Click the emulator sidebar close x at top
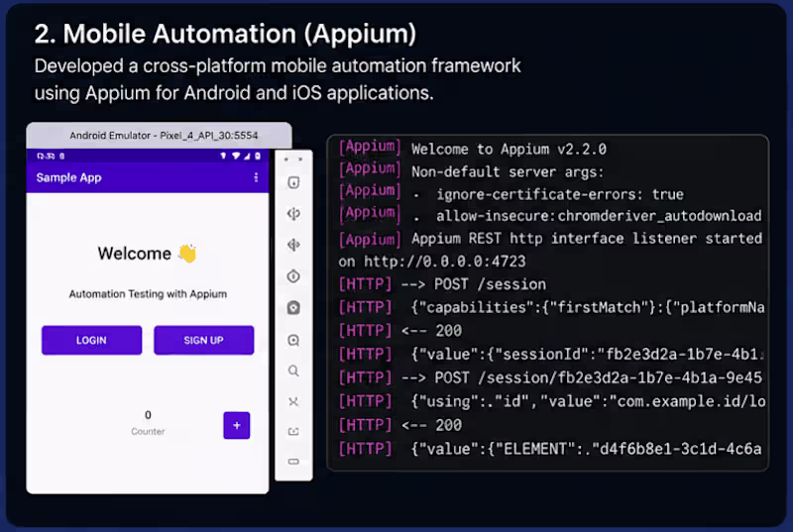 300,160
